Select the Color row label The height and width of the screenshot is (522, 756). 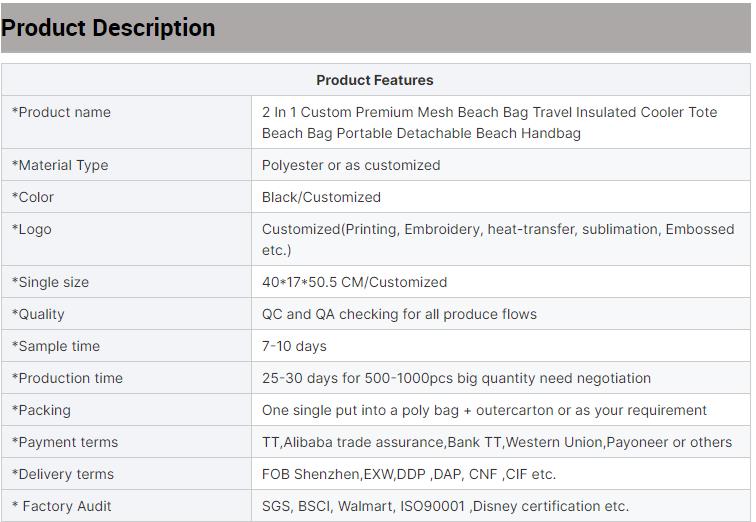pos(34,197)
